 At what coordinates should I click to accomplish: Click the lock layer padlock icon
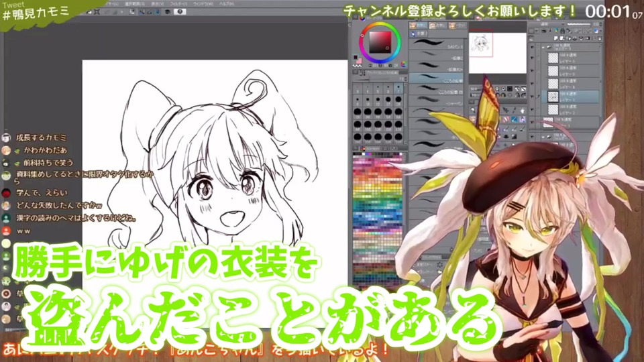tap(562, 31)
